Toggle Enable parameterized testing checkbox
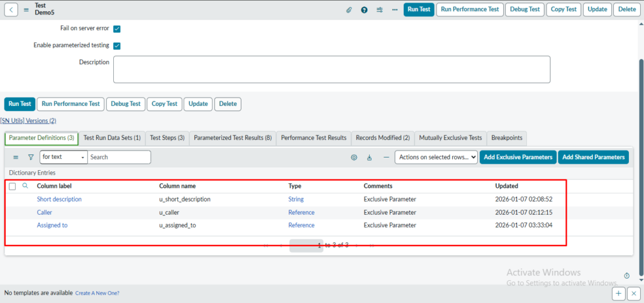 click(x=117, y=45)
